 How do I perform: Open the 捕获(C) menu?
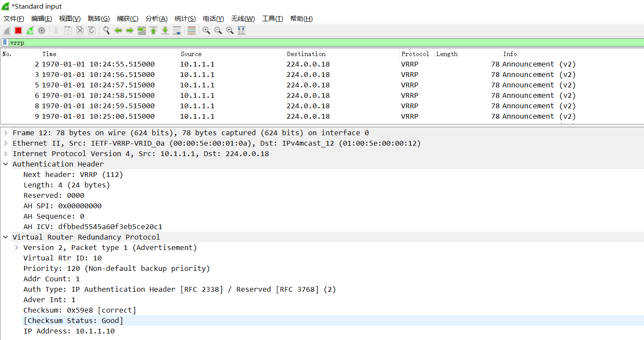(128, 19)
